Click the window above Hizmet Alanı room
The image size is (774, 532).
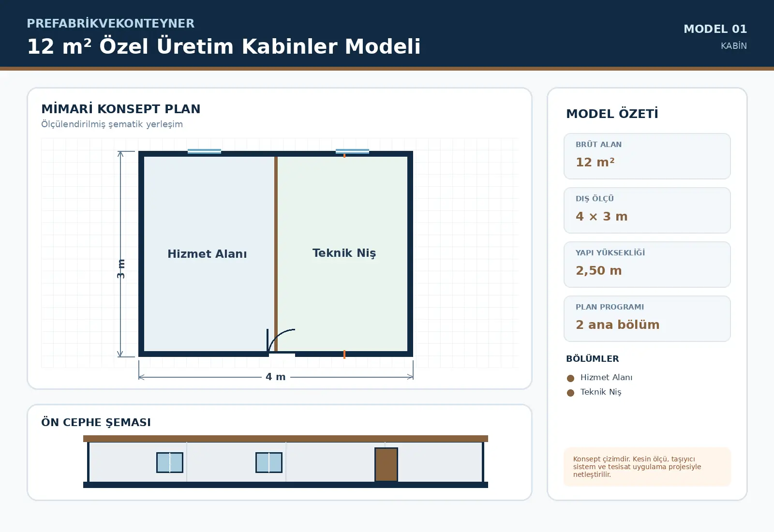[x=204, y=151]
